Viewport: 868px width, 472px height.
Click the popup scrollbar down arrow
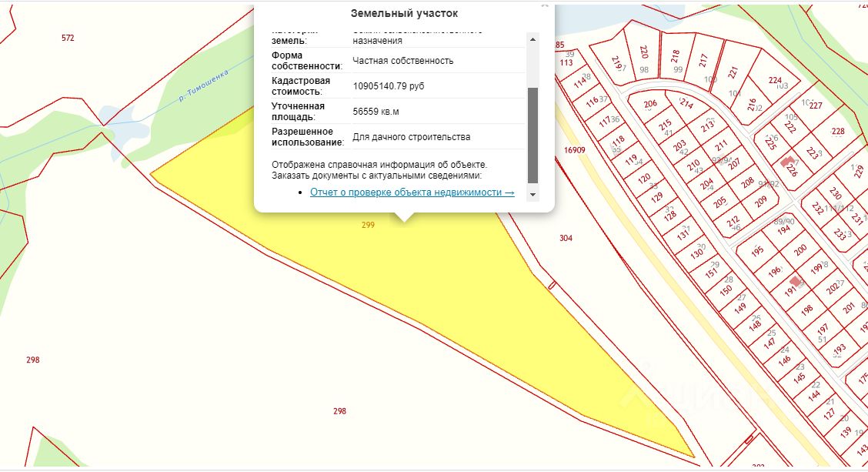click(532, 195)
